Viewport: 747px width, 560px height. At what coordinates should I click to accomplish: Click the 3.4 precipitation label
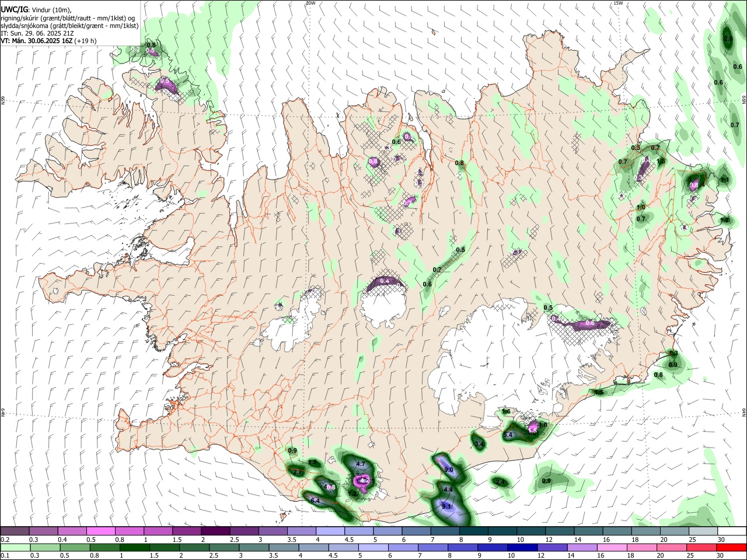coord(480,444)
